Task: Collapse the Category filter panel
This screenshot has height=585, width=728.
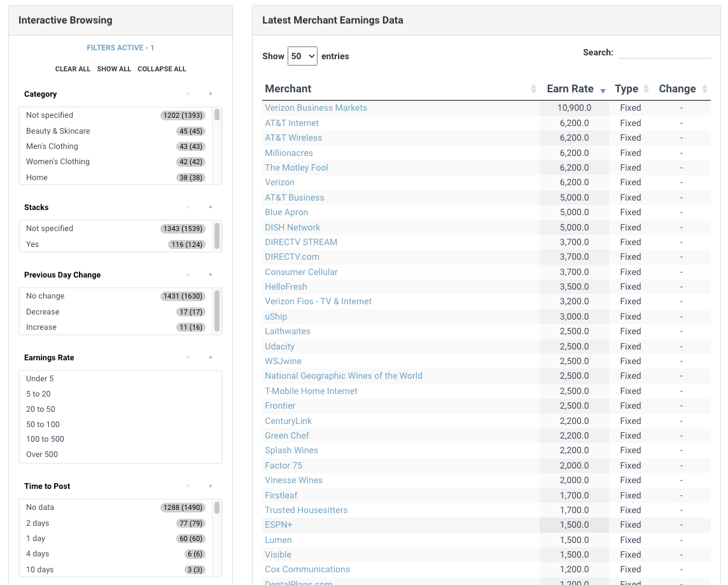Action: click(x=211, y=94)
